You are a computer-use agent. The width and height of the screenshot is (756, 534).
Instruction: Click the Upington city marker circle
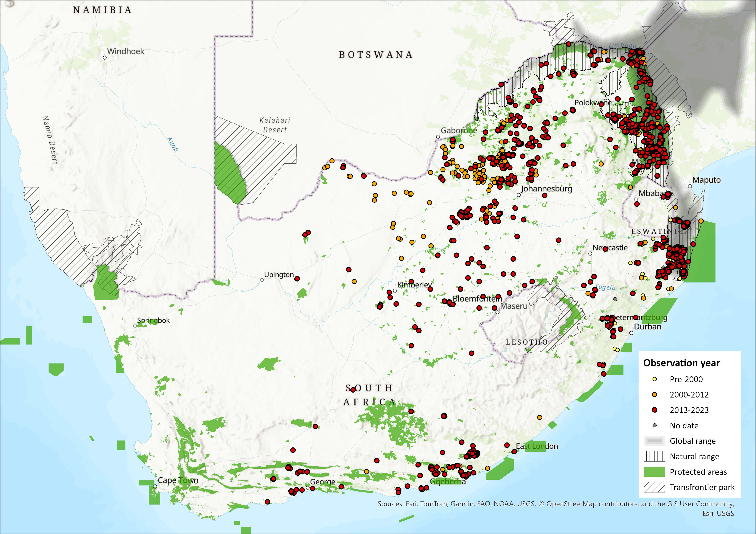[262, 280]
